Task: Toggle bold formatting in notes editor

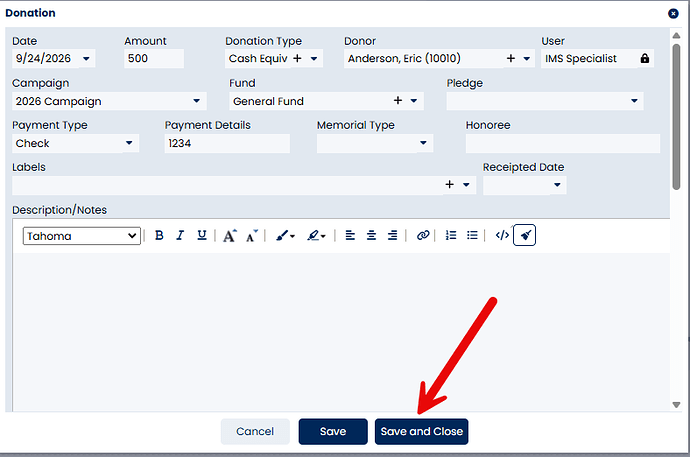Action: [159, 236]
